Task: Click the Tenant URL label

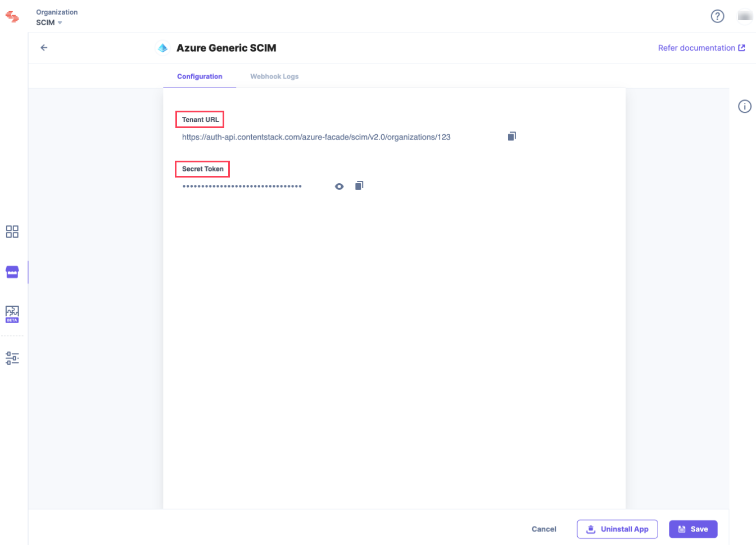Action: (x=200, y=120)
